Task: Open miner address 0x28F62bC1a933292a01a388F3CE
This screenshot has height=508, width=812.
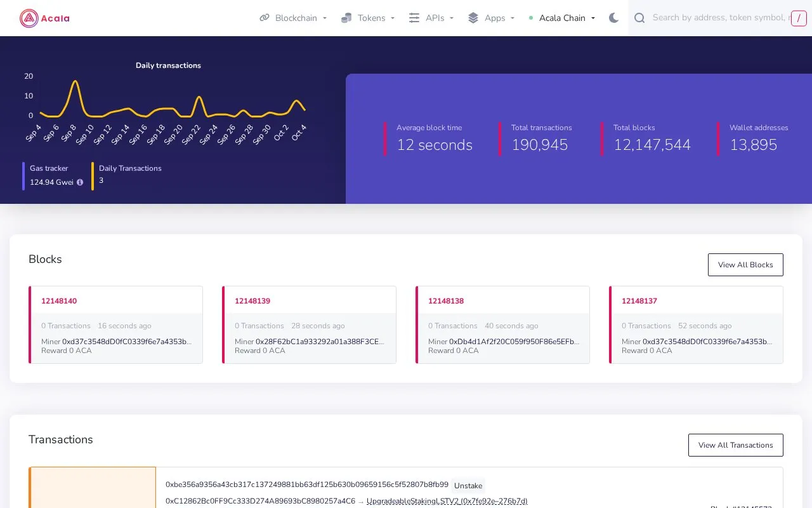Action: (x=320, y=342)
